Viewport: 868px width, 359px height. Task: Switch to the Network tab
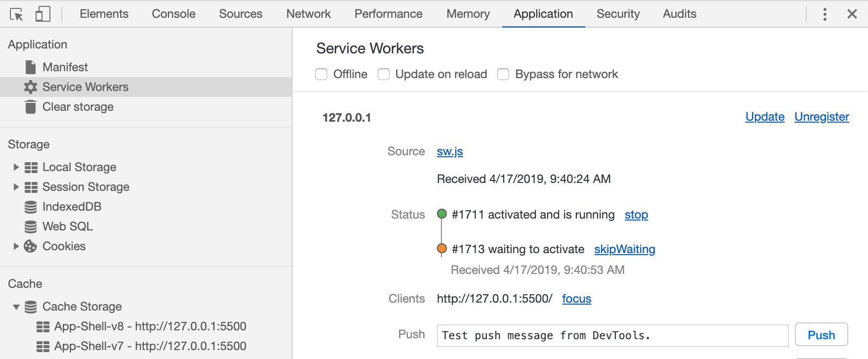[x=308, y=14]
